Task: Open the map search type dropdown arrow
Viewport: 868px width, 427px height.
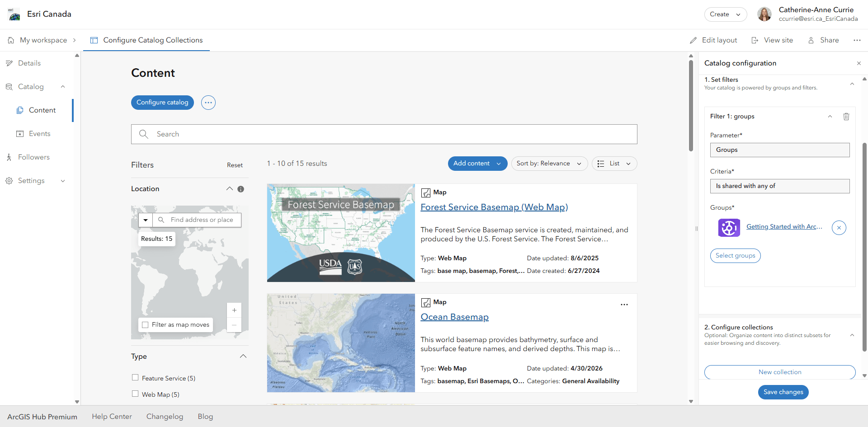Action: [146, 220]
